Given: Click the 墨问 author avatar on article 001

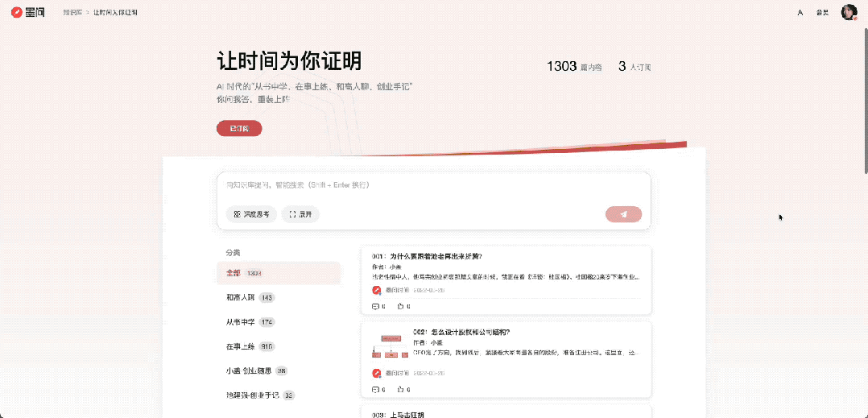Looking at the screenshot, I should point(377,290).
